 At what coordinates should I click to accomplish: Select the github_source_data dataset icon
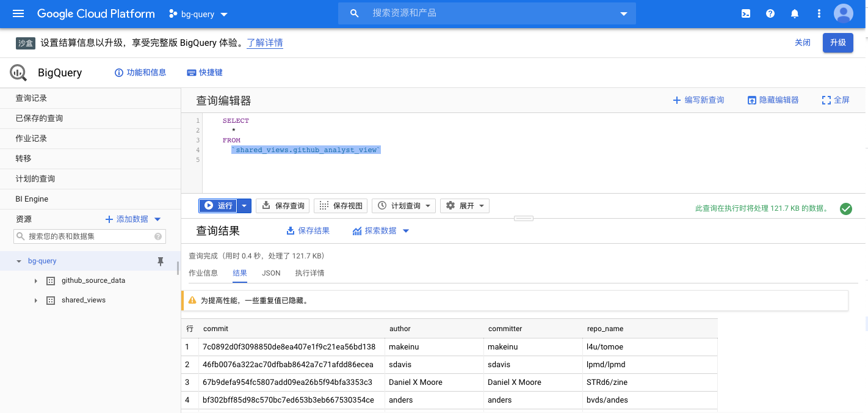tap(51, 281)
